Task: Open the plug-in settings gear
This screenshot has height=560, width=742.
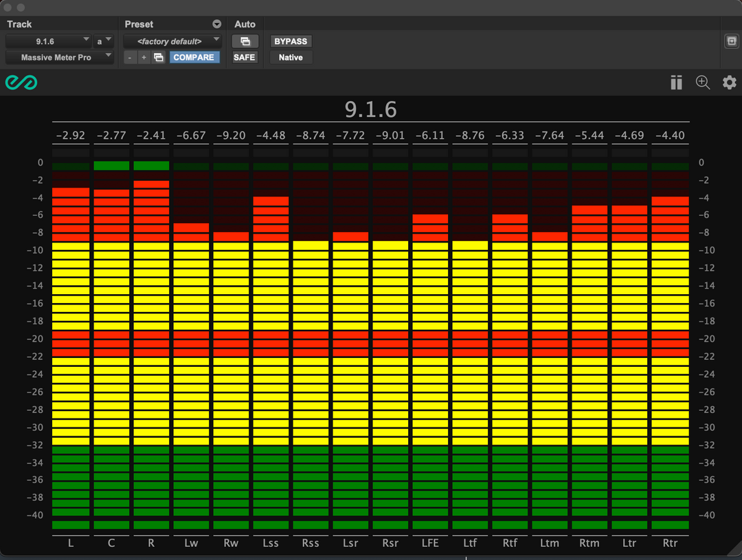Action: pos(729,82)
